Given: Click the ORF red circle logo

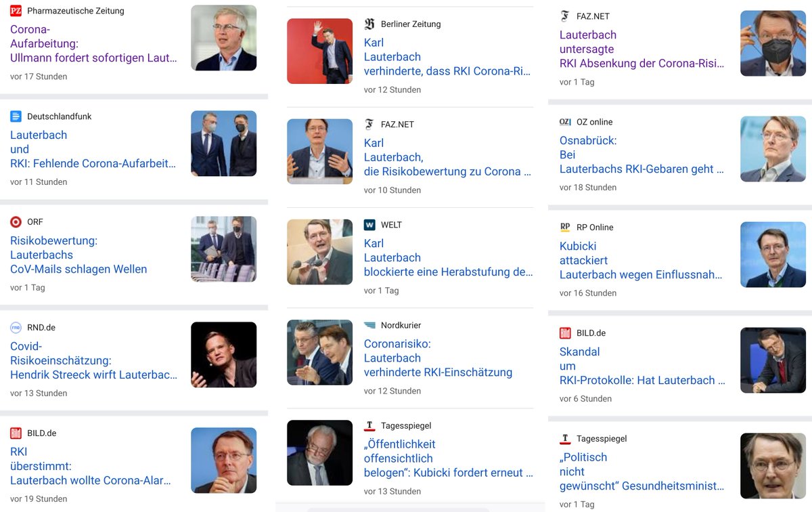Looking at the screenshot, I should 16,222.
